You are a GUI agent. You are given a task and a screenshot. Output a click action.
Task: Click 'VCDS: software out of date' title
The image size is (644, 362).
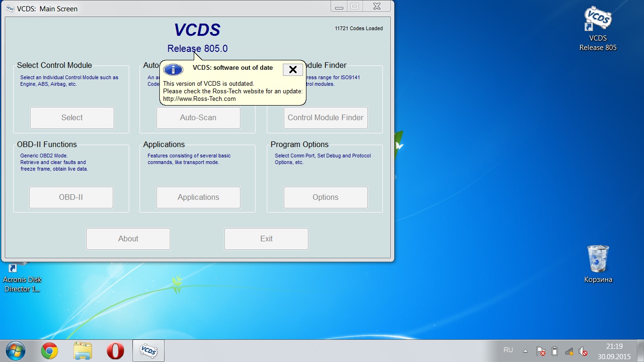tap(233, 68)
